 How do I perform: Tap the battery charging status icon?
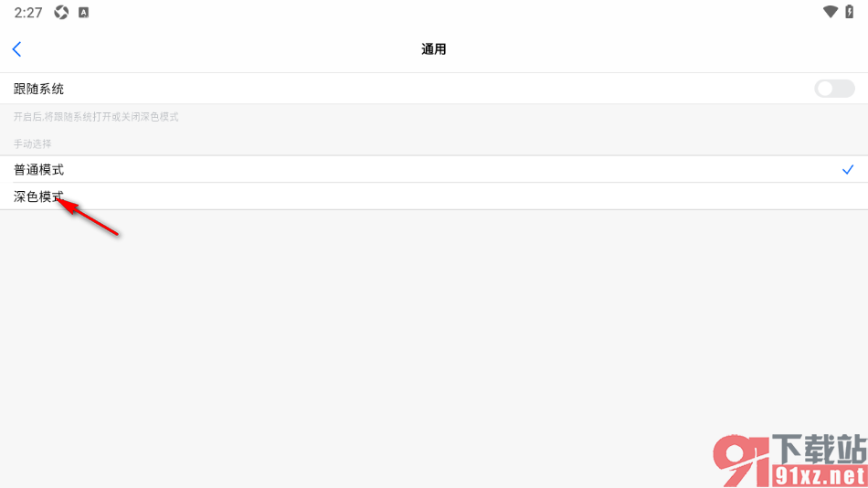tap(849, 12)
